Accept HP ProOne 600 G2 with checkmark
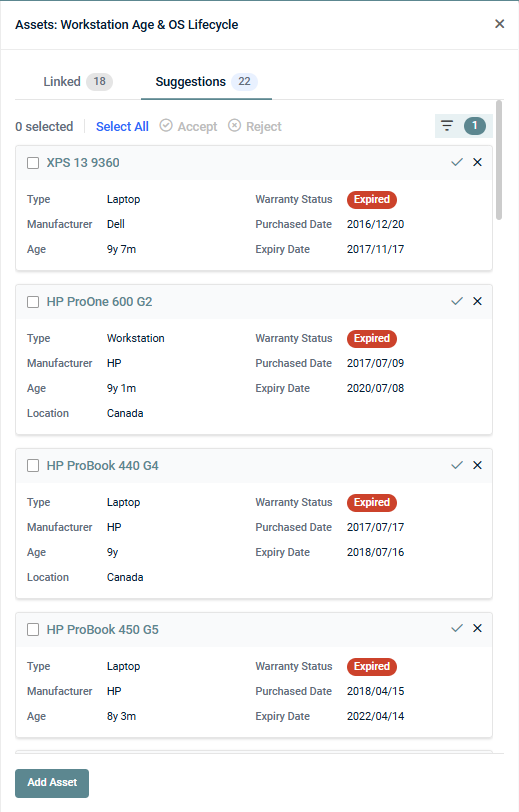Viewport: 519px width, 812px height. pyautogui.click(x=456, y=301)
